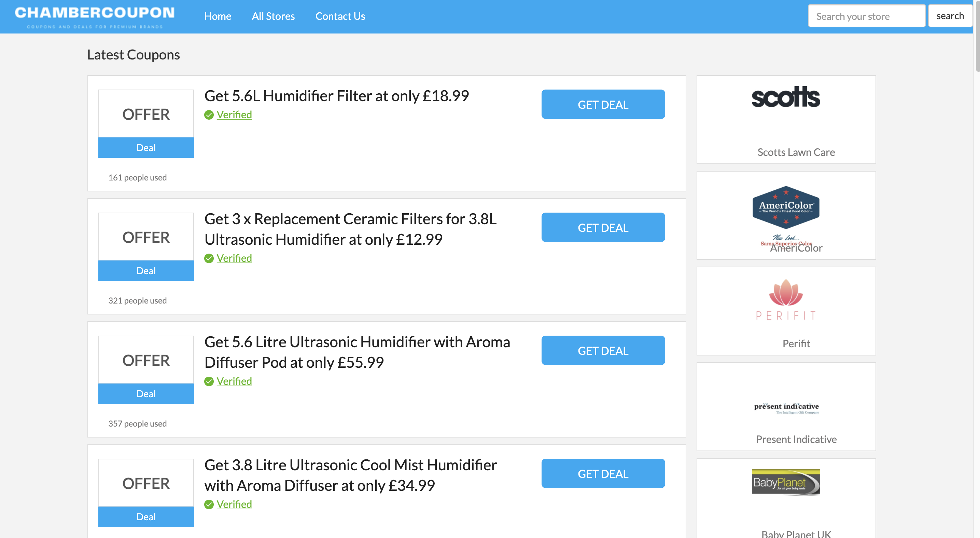
Task: Open the Contact Us page
Action: [340, 16]
